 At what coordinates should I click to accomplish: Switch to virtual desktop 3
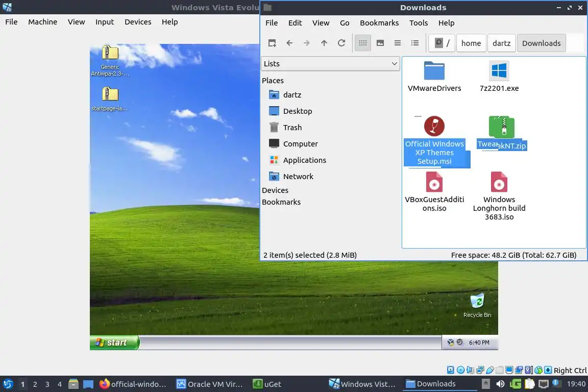coord(47,384)
